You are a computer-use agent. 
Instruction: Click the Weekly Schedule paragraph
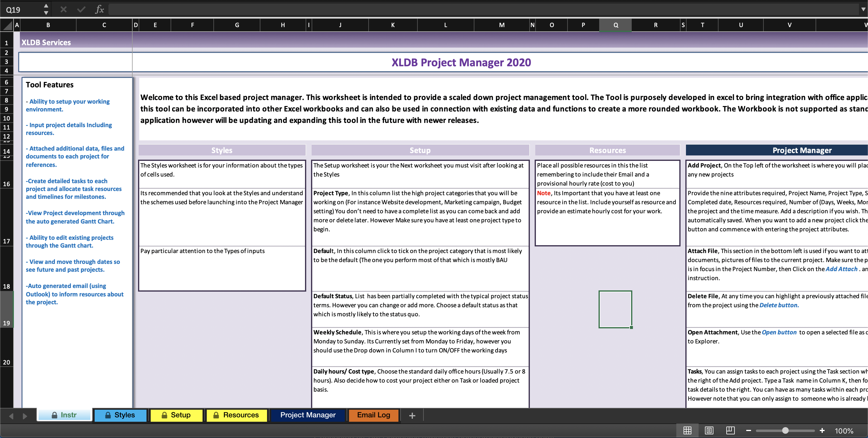417,341
